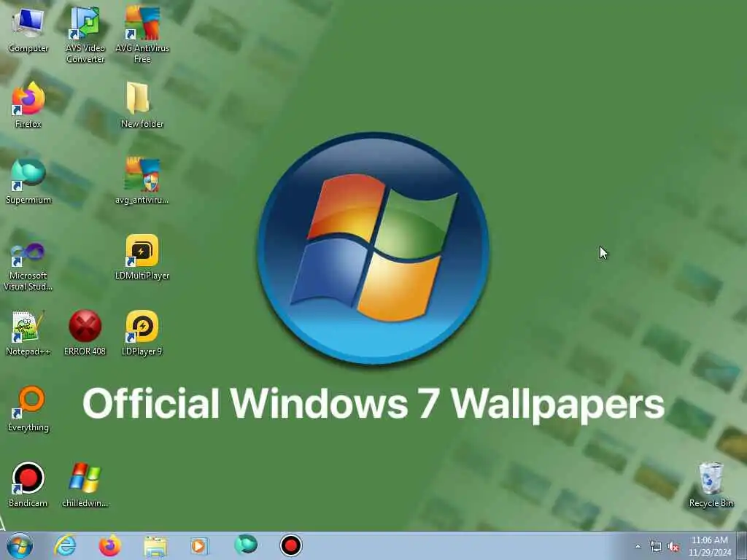
Task: Select the LDMultiPlayer desktop shortcut
Action: pyautogui.click(x=142, y=257)
